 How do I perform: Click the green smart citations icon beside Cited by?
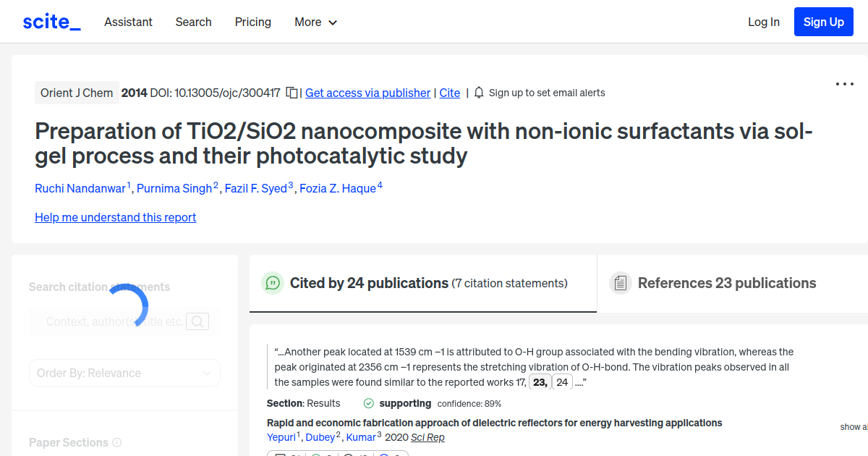(x=273, y=283)
